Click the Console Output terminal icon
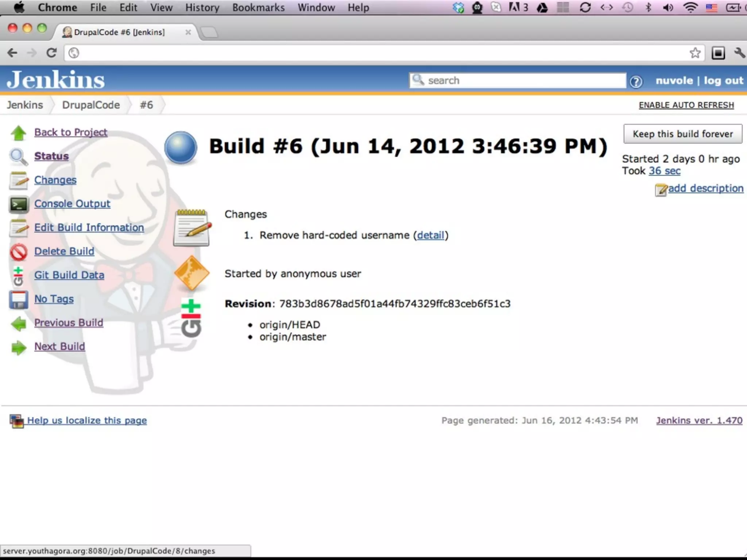Image resolution: width=747 pixels, height=560 pixels. tap(18, 205)
